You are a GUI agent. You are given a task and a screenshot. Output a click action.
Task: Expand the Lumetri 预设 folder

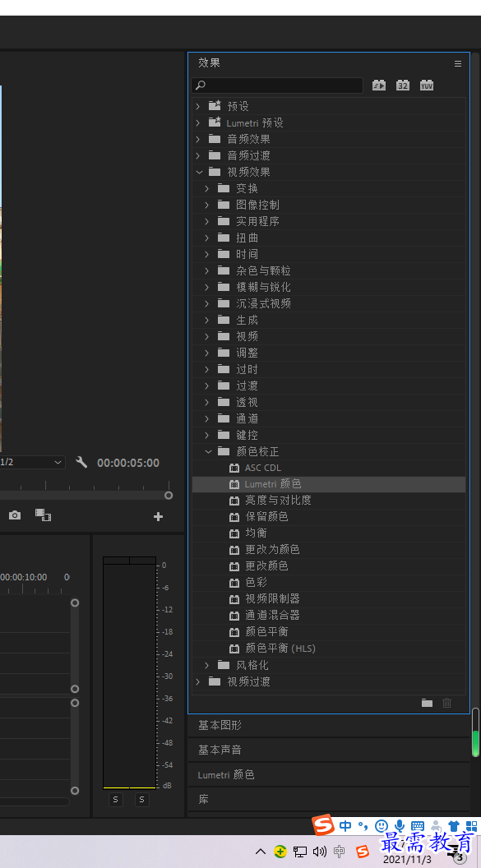(198, 122)
